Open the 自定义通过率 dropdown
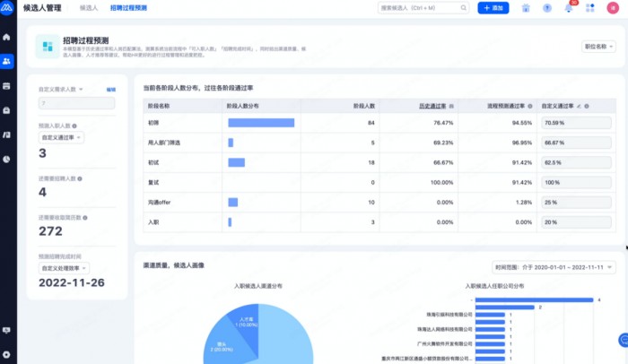 pos(61,137)
